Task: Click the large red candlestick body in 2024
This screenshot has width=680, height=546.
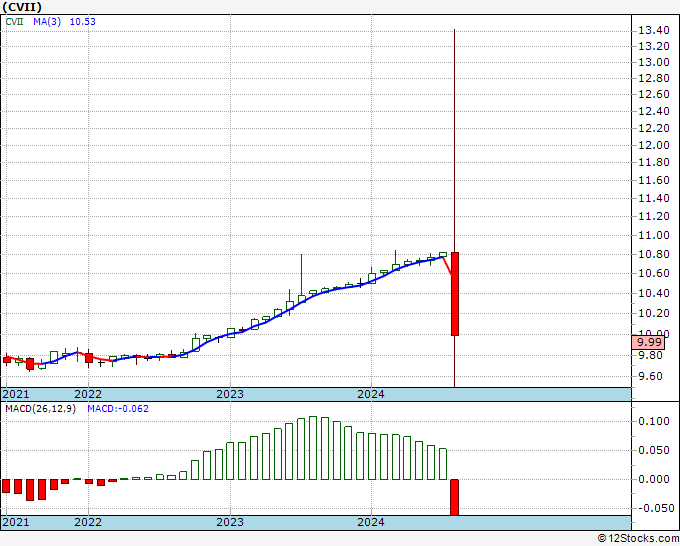Action: coord(454,294)
